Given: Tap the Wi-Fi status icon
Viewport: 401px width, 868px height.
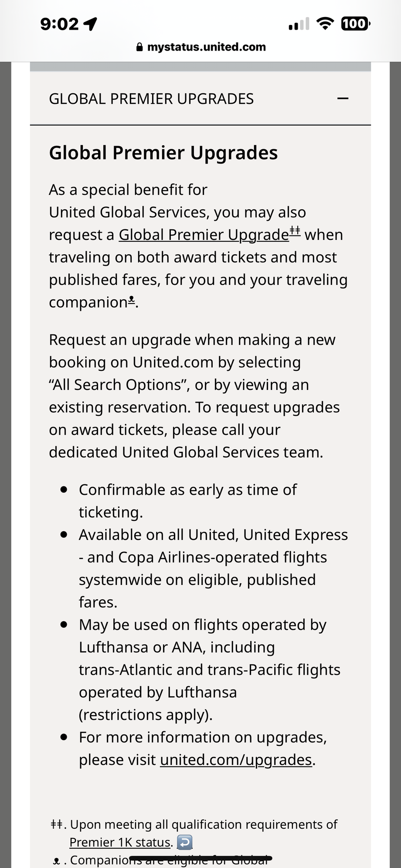Looking at the screenshot, I should pyautogui.click(x=324, y=24).
